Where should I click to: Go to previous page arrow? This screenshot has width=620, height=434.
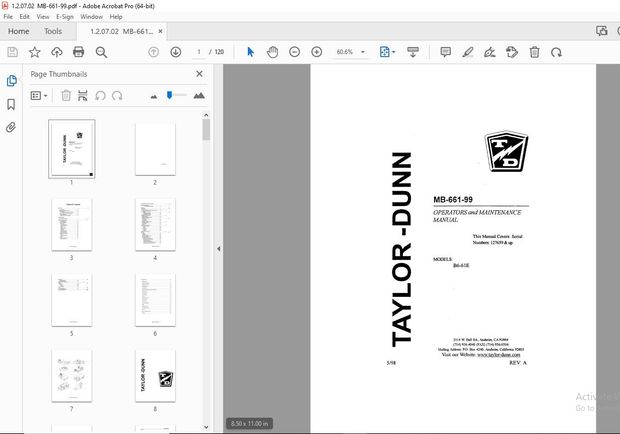point(153,52)
